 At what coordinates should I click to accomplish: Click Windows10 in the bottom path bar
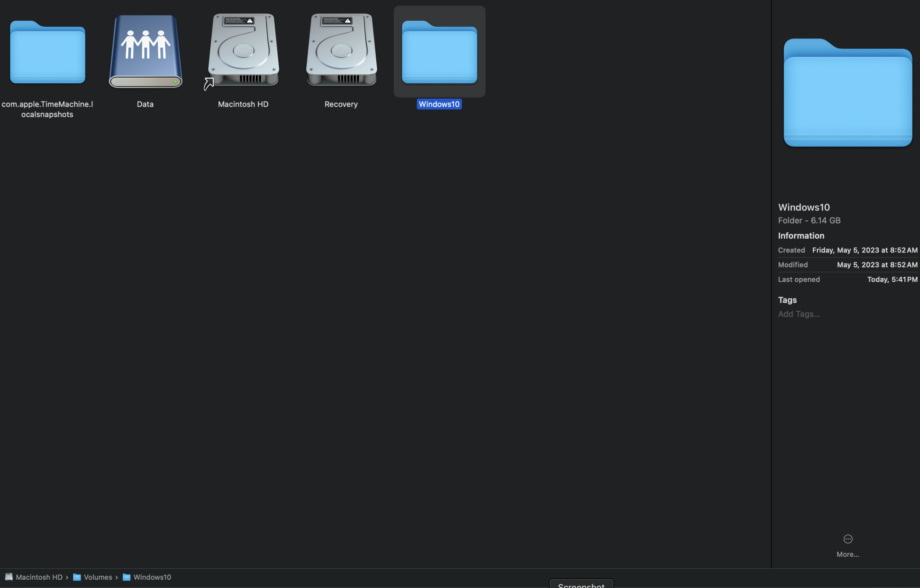pos(152,577)
